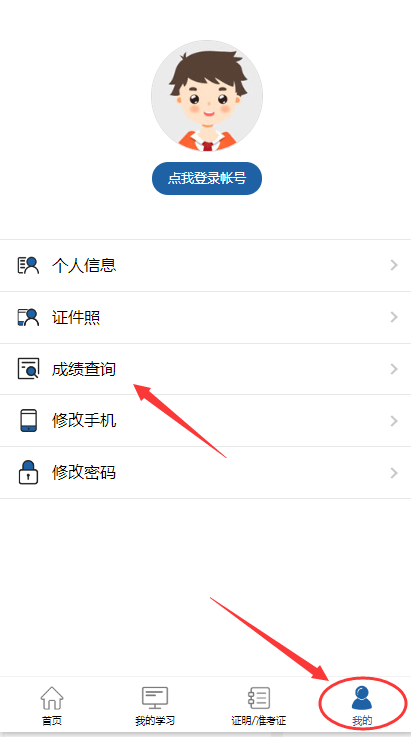
Task: Tap the 证明/准考证 list icon
Action: [x=259, y=698]
